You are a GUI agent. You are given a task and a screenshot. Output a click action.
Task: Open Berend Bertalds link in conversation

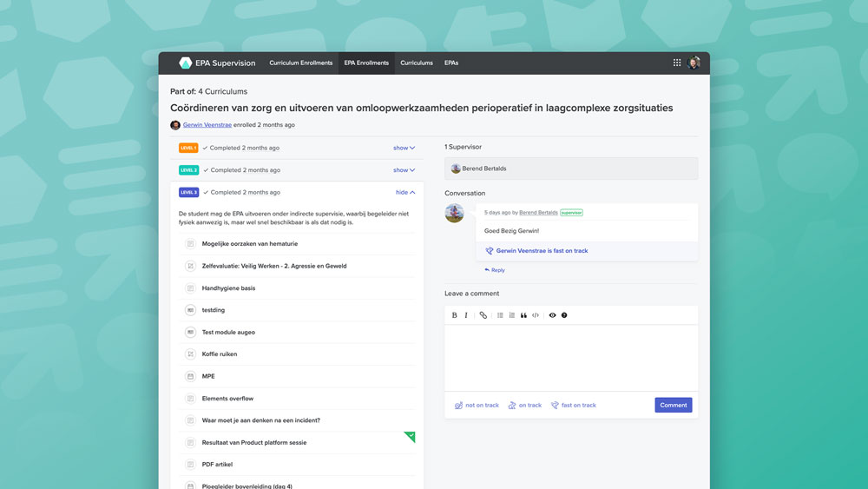[x=539, y=213]
